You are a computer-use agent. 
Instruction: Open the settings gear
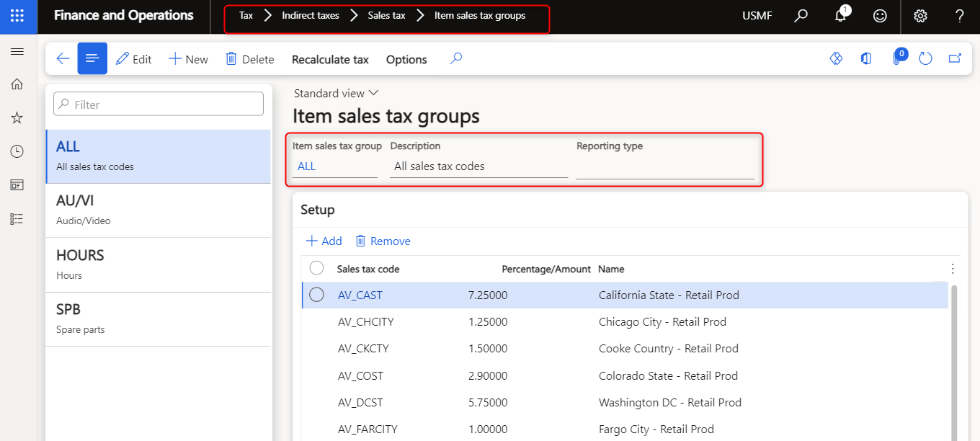coord(920,16)
